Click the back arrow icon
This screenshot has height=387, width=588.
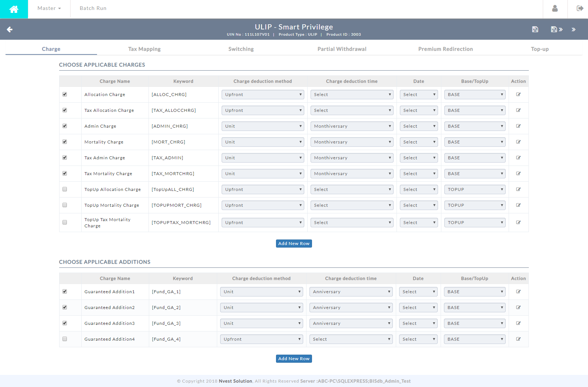click(x=10, y=29)
